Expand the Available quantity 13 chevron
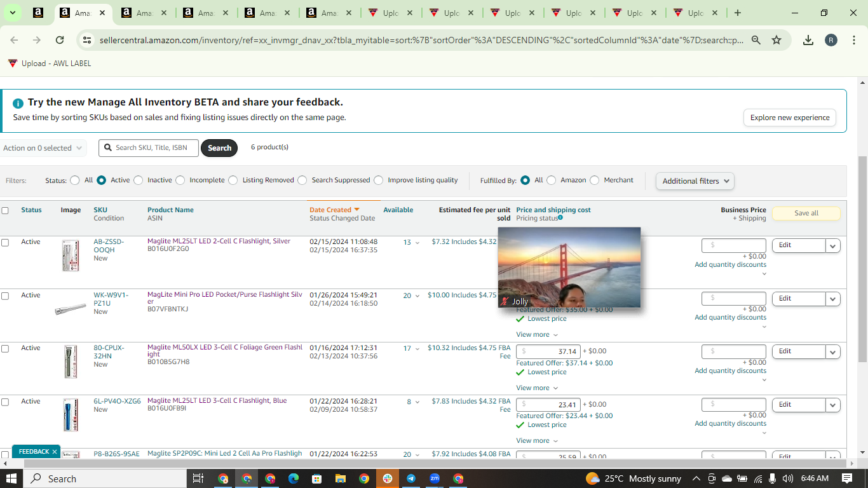Screen dimensions: 868x488 tap(417, 243)
